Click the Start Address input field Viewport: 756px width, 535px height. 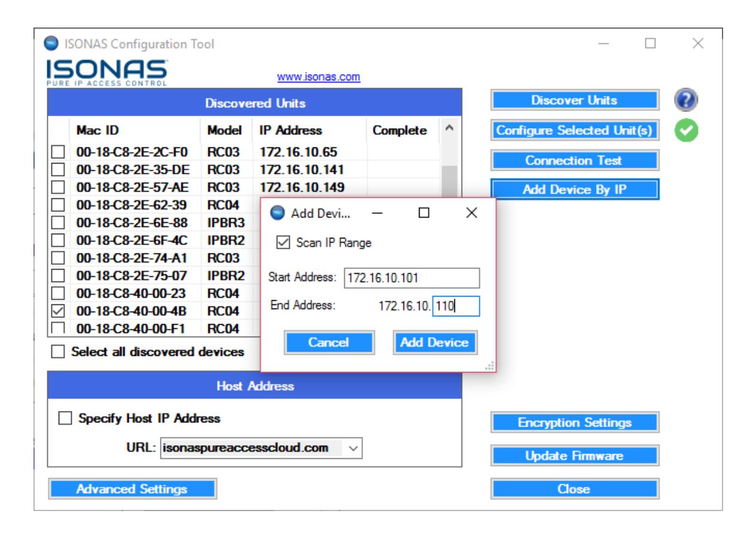point(412,277)
